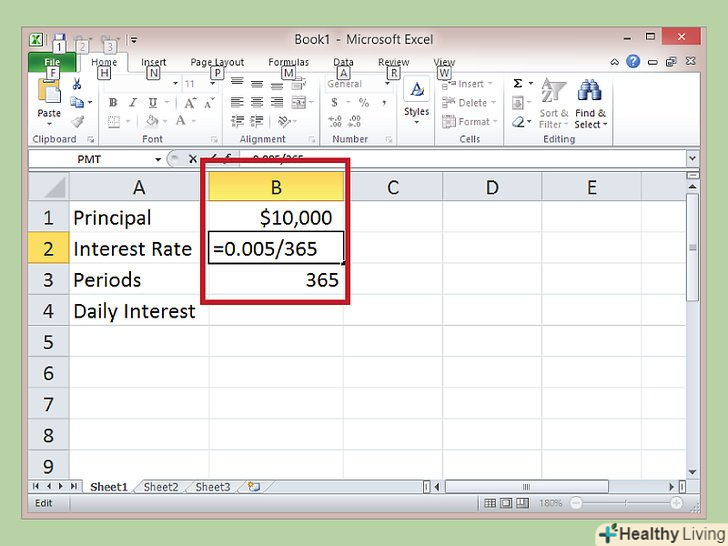Click the Fill Color bucket icon
This screenshot has height=546, width=728.
152,121
